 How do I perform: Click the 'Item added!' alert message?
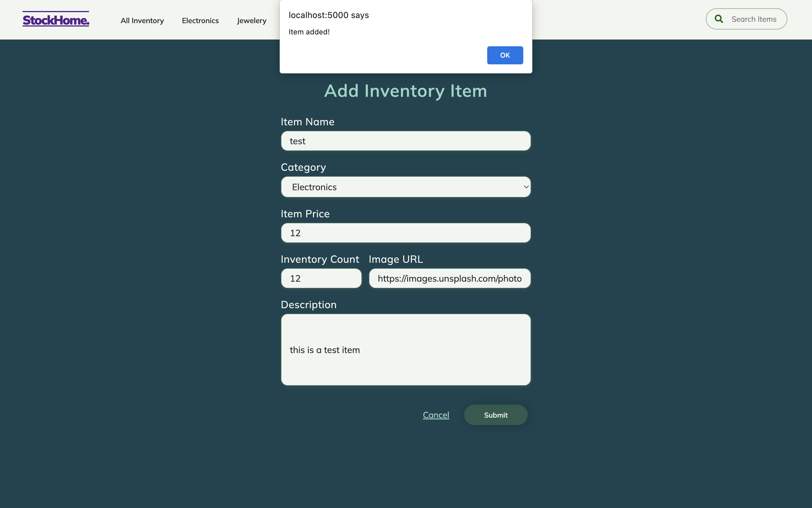point(309,32)
